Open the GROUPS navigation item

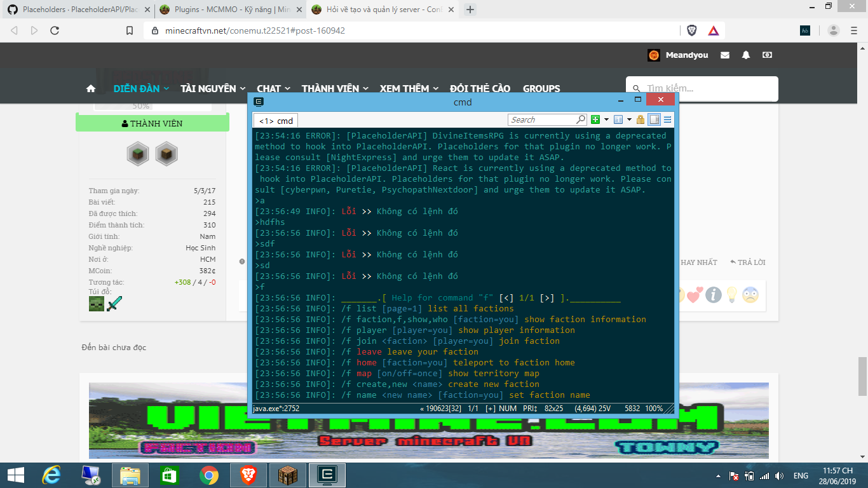(541, 89)
